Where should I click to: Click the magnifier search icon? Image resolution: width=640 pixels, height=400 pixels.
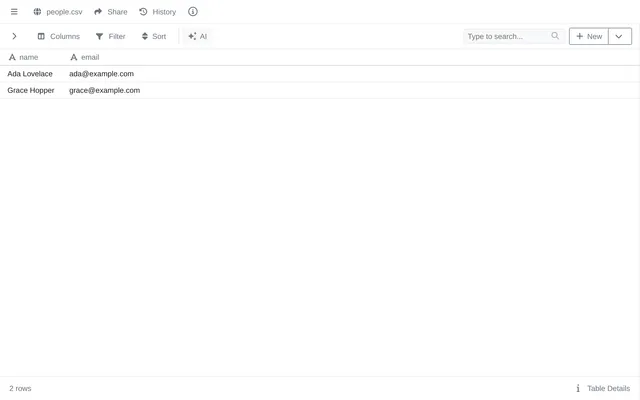click(x=555, y=36)
